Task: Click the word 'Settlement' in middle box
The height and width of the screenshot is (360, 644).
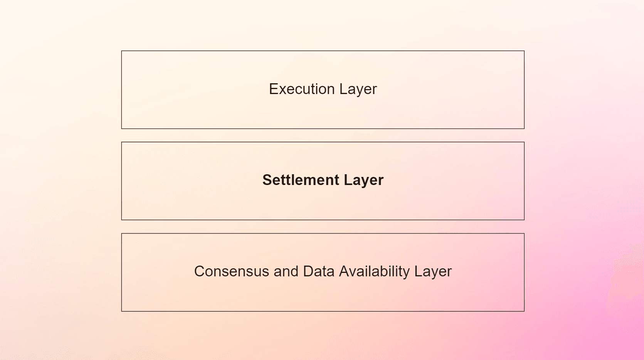Action: point(301,180)
